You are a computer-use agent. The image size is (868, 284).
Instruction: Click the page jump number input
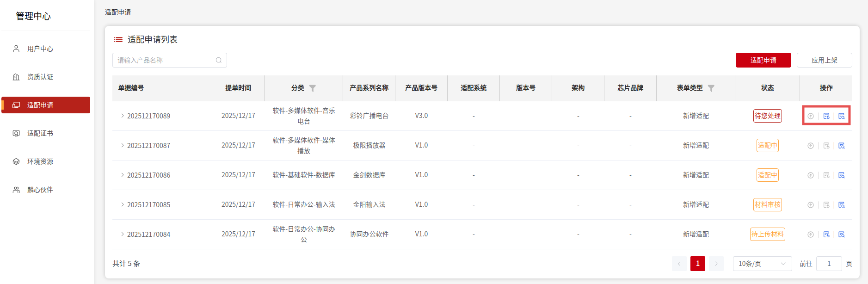tap(829, 264)
